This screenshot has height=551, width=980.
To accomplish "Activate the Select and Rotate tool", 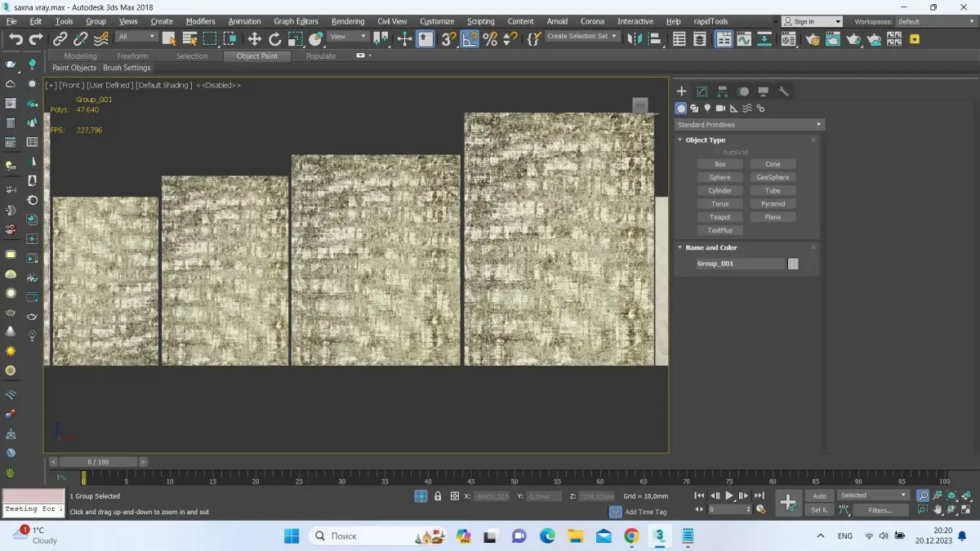I will 275,38.
